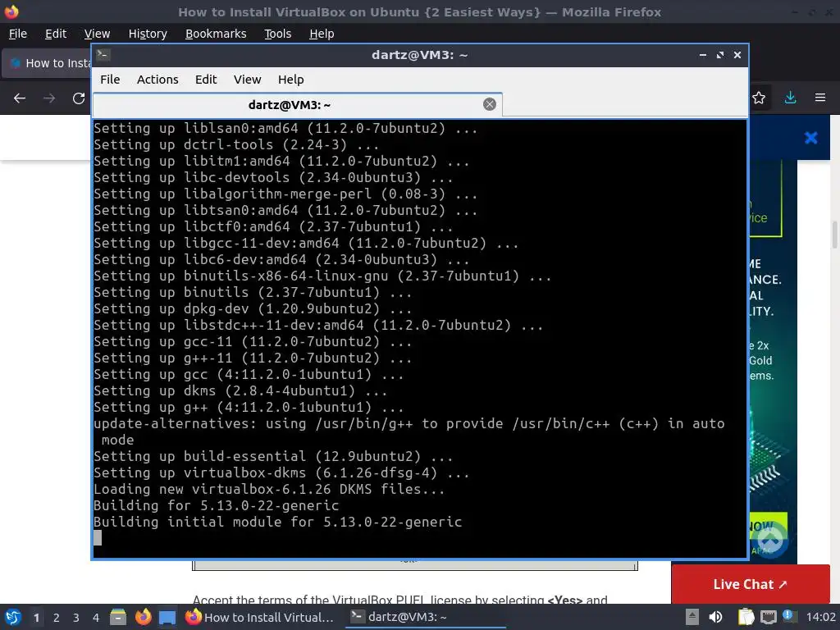Click the show desktop icon in taskbar
Viewport: 840px width, 630px height.
point(167,617)
